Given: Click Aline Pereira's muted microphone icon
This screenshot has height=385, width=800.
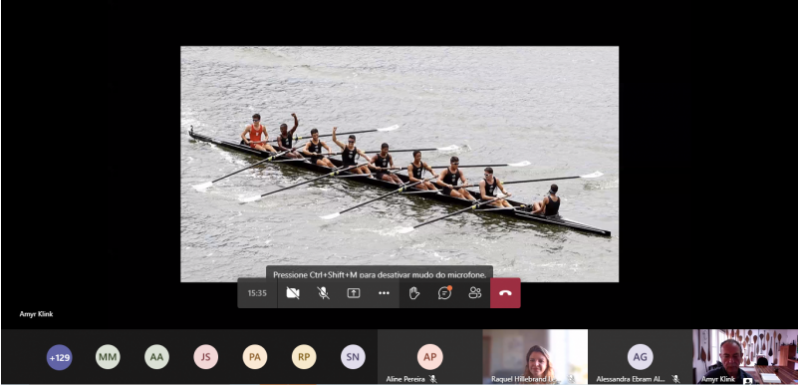Looking at the screenshot, I should [x=433, y=379].
